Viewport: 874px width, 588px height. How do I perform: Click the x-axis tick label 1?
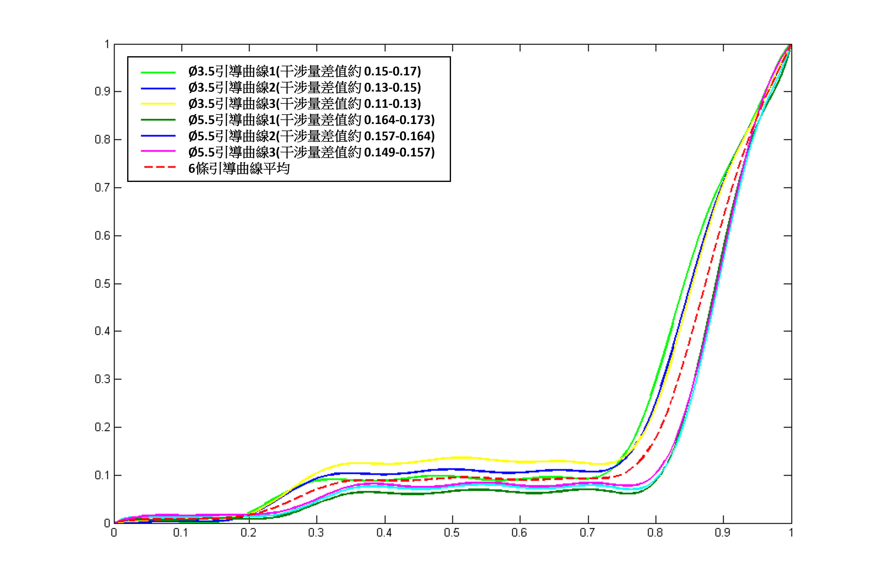(x=791, y=533)
